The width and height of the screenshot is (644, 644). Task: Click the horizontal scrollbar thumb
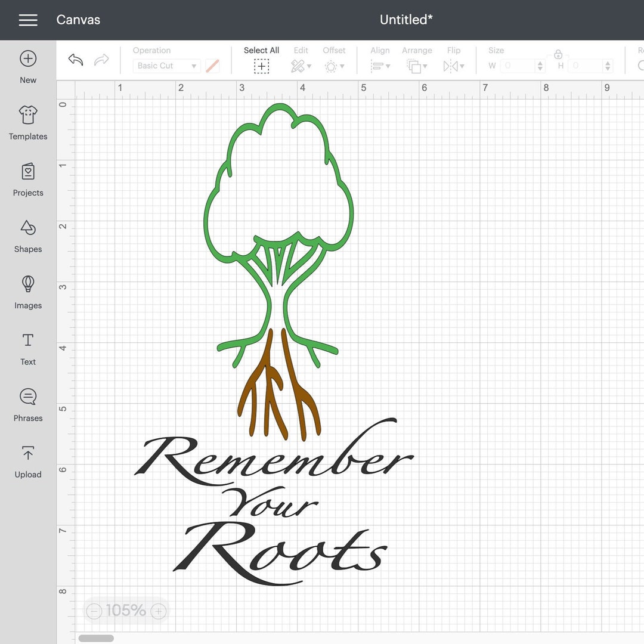click(96, 638)
